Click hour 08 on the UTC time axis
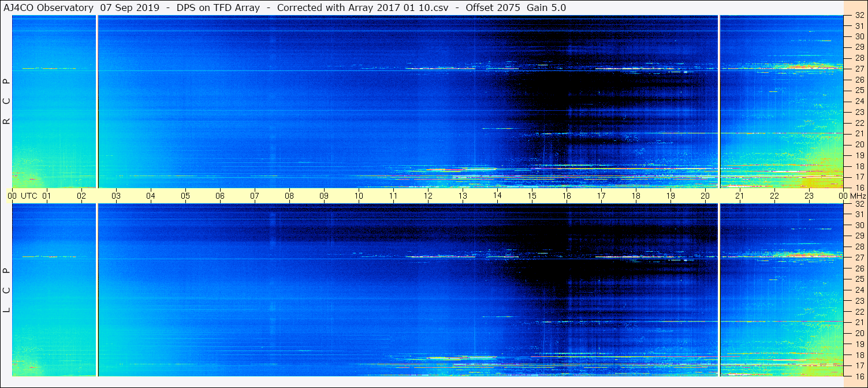The width and height of the screenshot is (868, 388). coord(289,196)
